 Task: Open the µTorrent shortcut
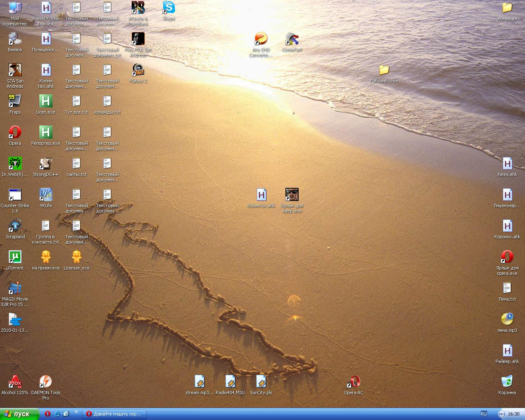click(15, 260)
